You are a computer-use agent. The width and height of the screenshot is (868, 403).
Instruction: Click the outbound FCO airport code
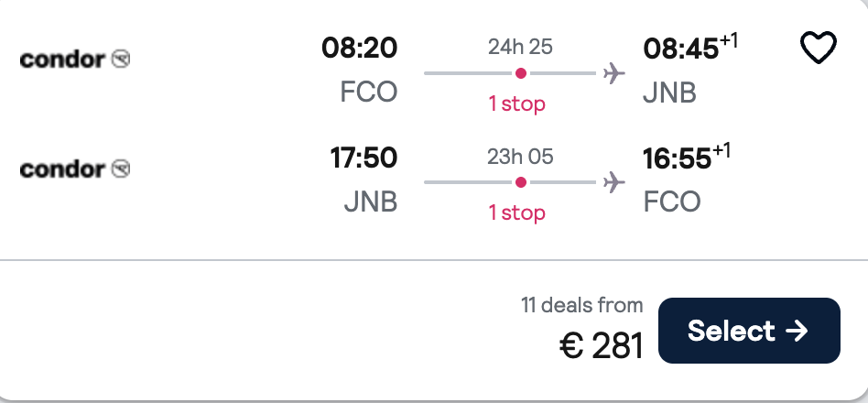click(369, 93)
